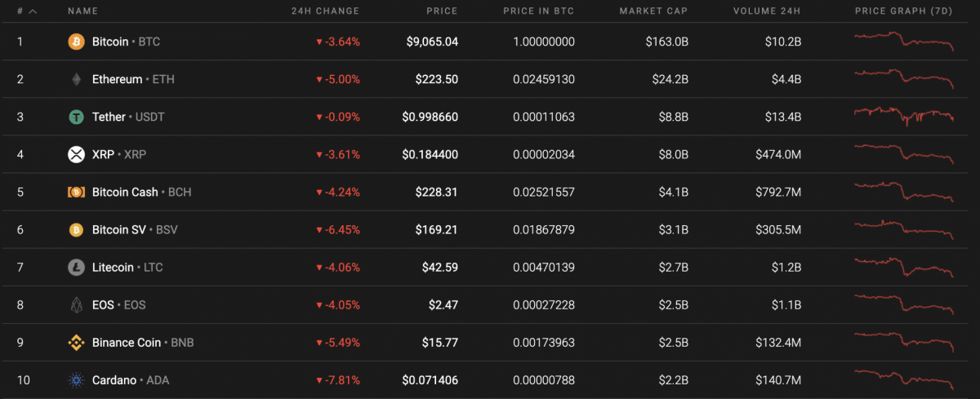Click the Ethereum diamond logo icon
Image resolution: width=980 pixels, height=399 pixels.
click(76, 79)
